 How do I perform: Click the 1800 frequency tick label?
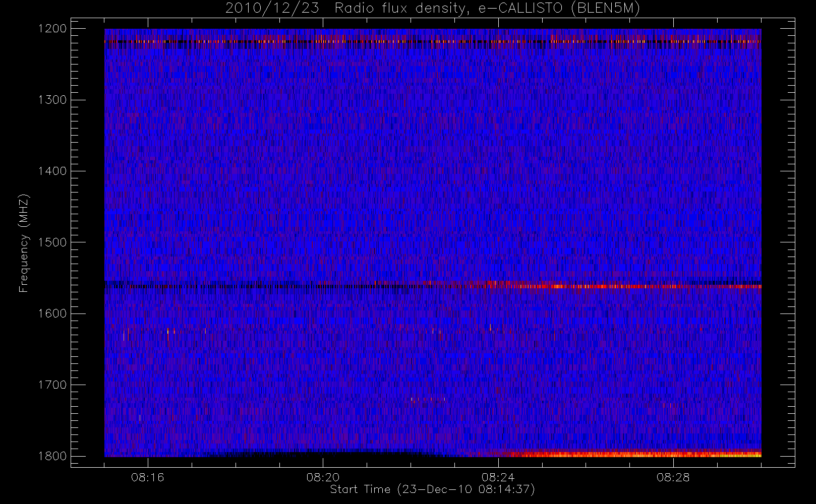tap(52, 456)
